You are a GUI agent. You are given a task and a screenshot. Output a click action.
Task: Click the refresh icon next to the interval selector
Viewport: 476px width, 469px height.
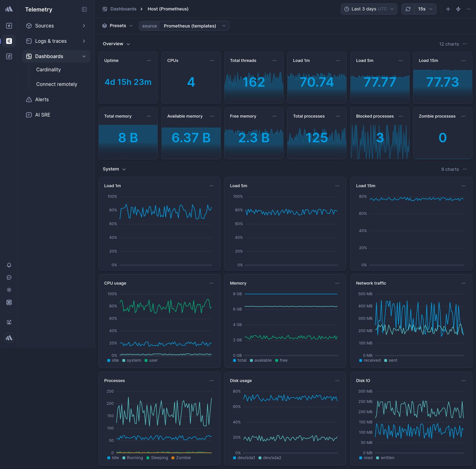408,9
